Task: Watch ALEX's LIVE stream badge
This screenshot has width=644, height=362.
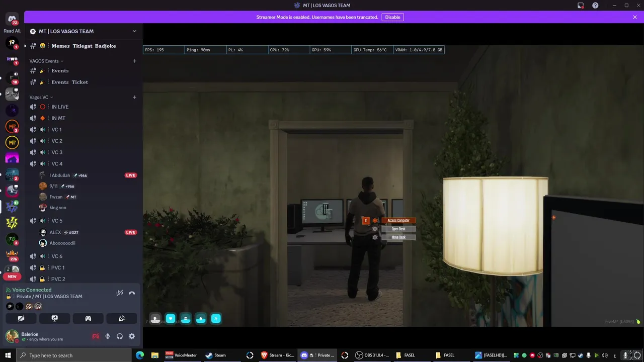Action: coord(131,232)
